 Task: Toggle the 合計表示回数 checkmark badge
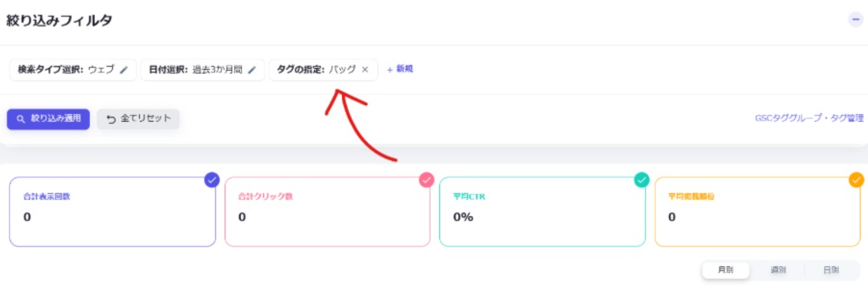pos(212,180)
